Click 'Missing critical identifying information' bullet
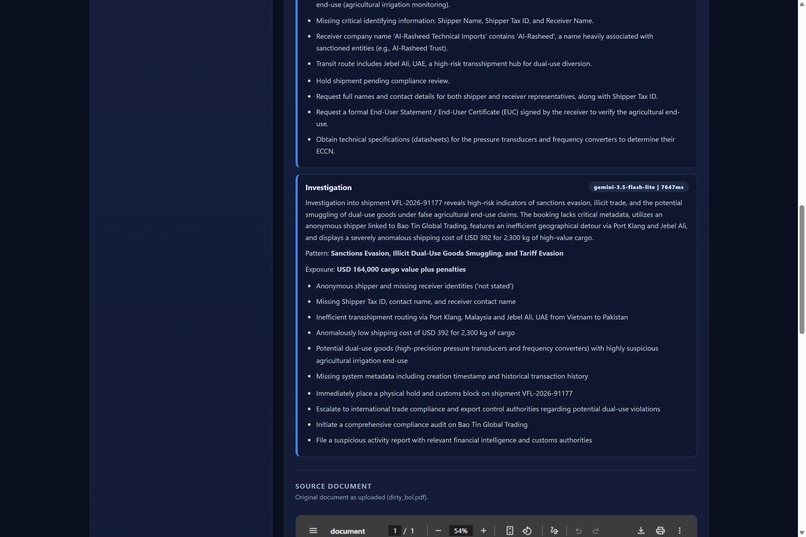Screen dimensions: 806x537 pos(454,21)
